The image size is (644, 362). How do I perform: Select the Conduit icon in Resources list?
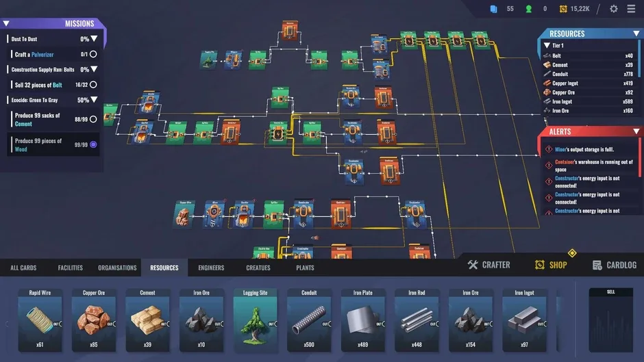coord(547,74)
